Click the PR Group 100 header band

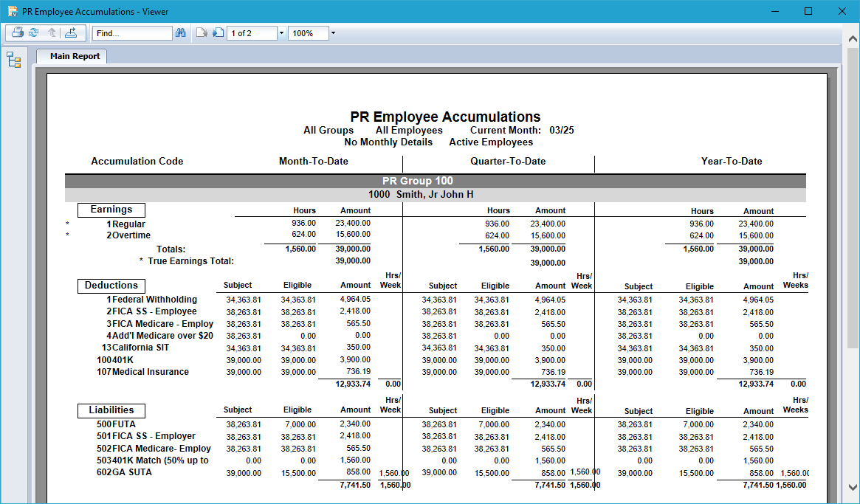point(436,181)
